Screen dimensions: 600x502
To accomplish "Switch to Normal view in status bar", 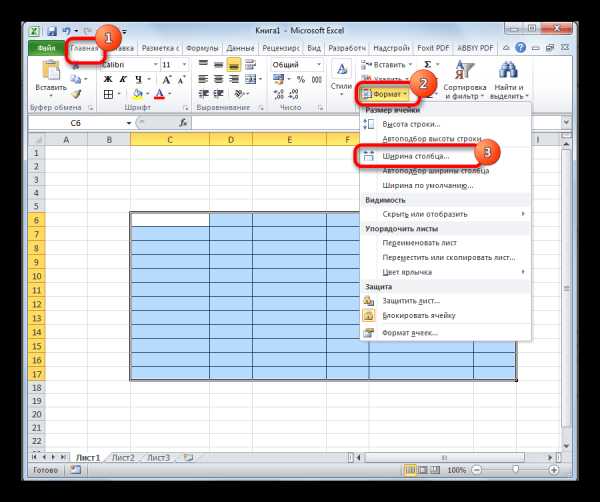I will click(x=410, y=470).
